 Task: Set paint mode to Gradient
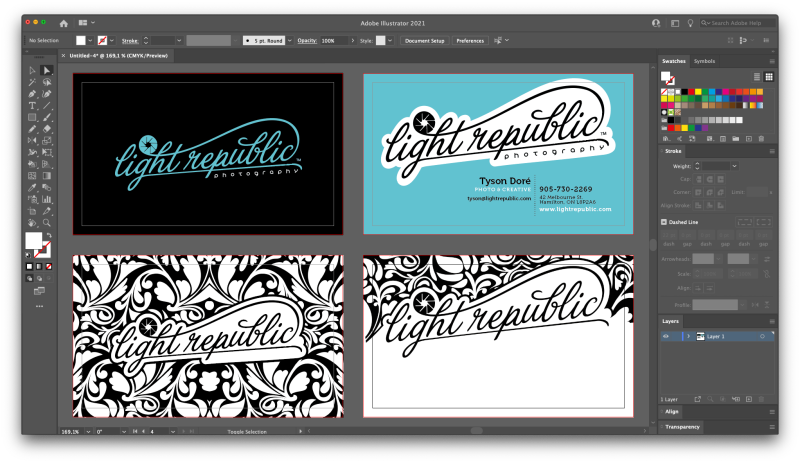(x=39, y=266)
